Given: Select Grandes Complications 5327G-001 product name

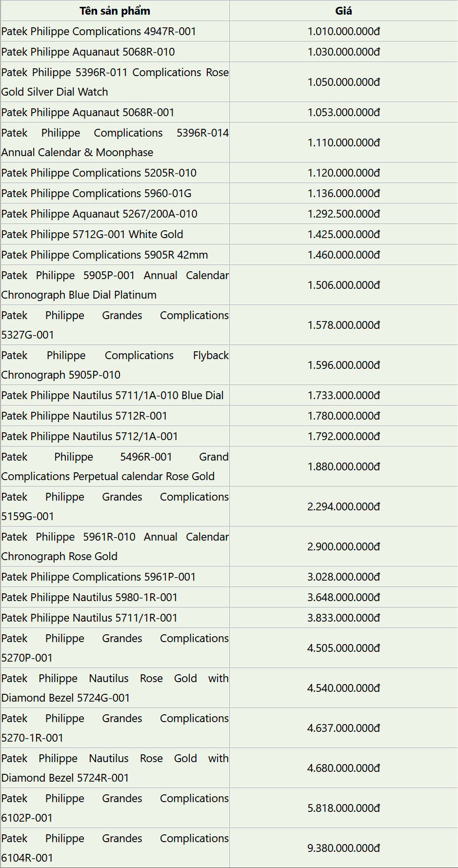Looking at the screenshot, I should tap(115, 325).
